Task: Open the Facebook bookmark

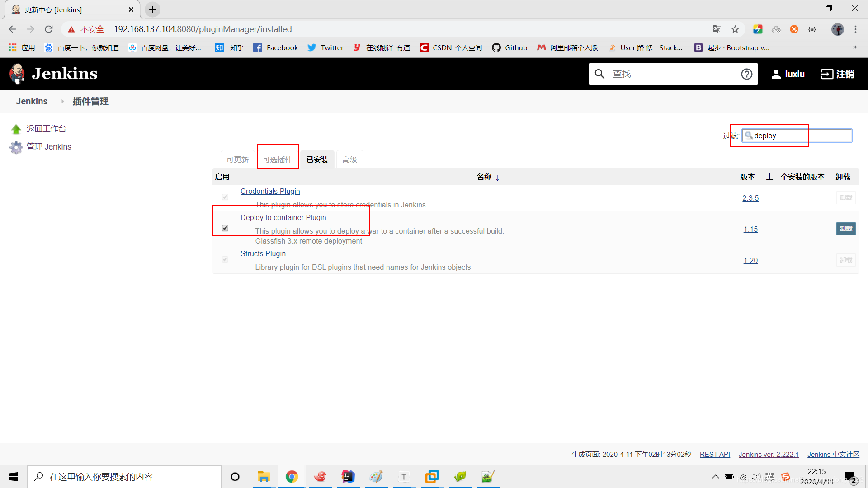Action: (276, 47)
